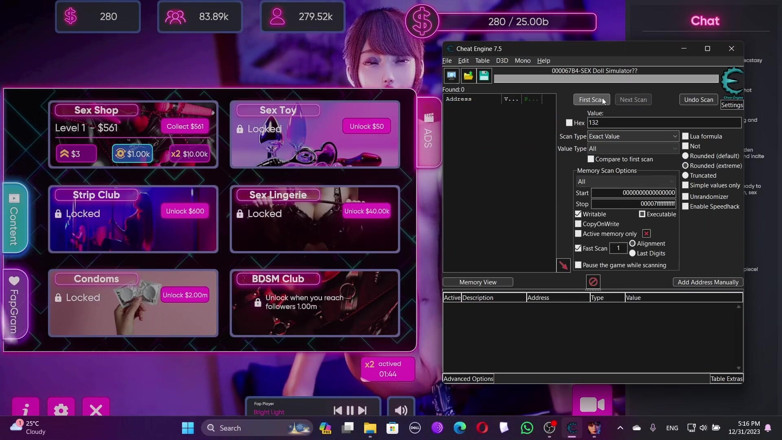This screenshot has height=440, width=782.
Task: Open a cheat table file icon
Action: click(468, 76)
